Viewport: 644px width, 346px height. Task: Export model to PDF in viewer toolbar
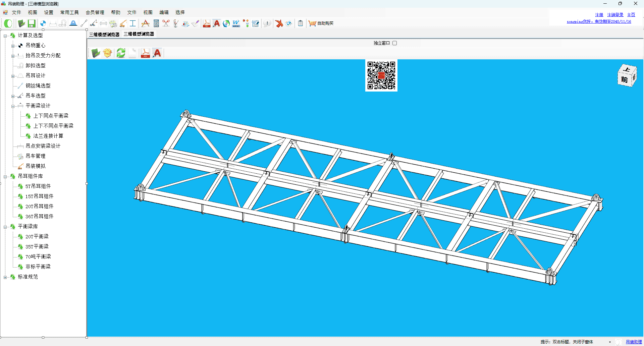click(x=145, y=53)
